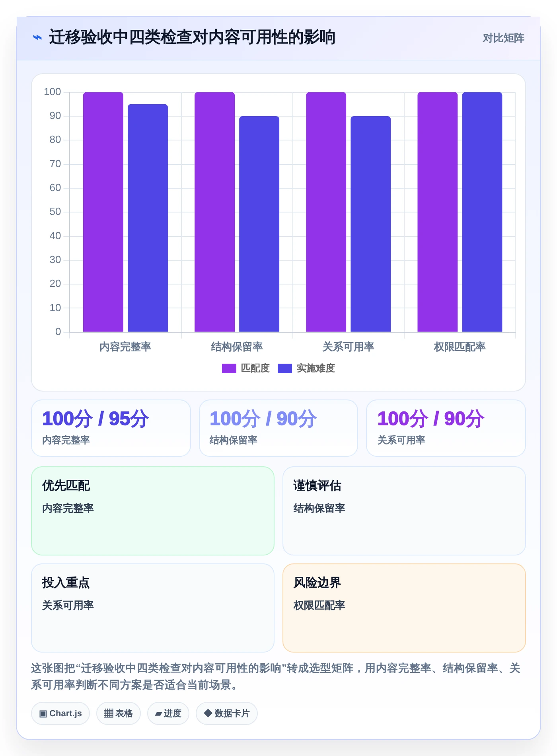This screenshot has height=756, width=557.
Task: Click the grid icon in 表格 chip
Action: pos(109,713)
